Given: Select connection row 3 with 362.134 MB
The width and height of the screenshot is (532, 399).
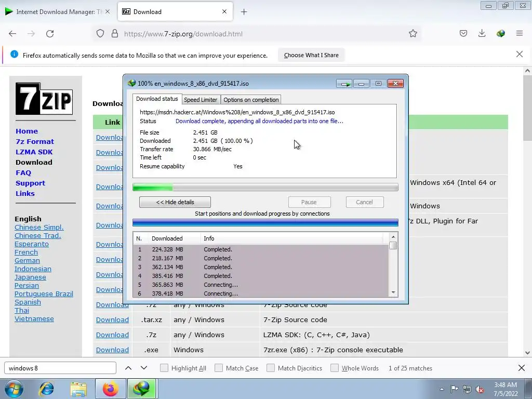Looking at the screenshot, I should coord(261,267).
